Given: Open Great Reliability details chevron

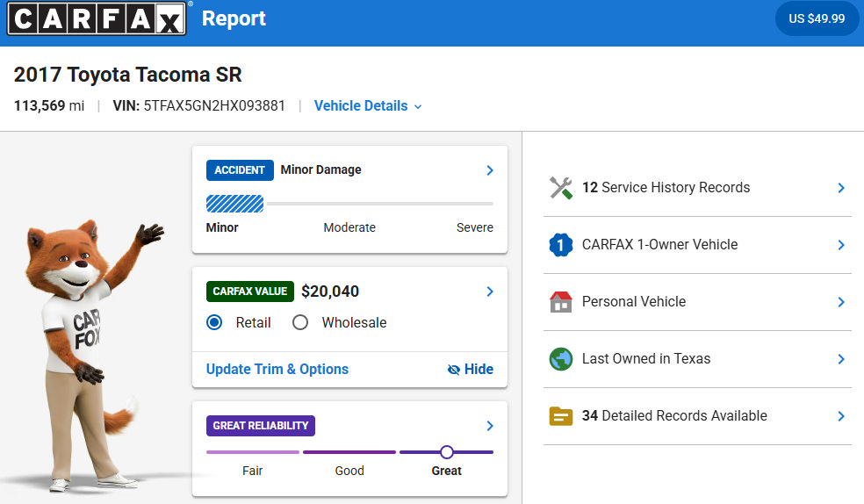Looking at the screenshot, I should pyautogui.click(x=490, y=426).
